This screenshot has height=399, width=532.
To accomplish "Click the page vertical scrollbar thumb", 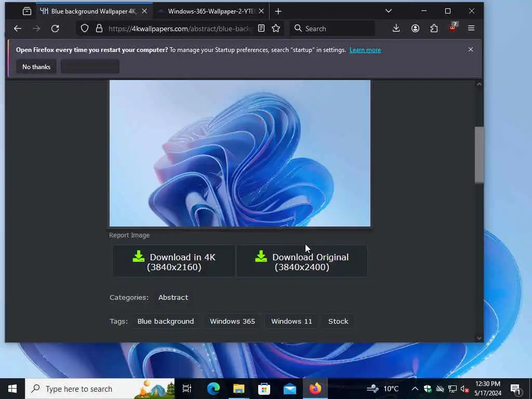I will (479, 155).
